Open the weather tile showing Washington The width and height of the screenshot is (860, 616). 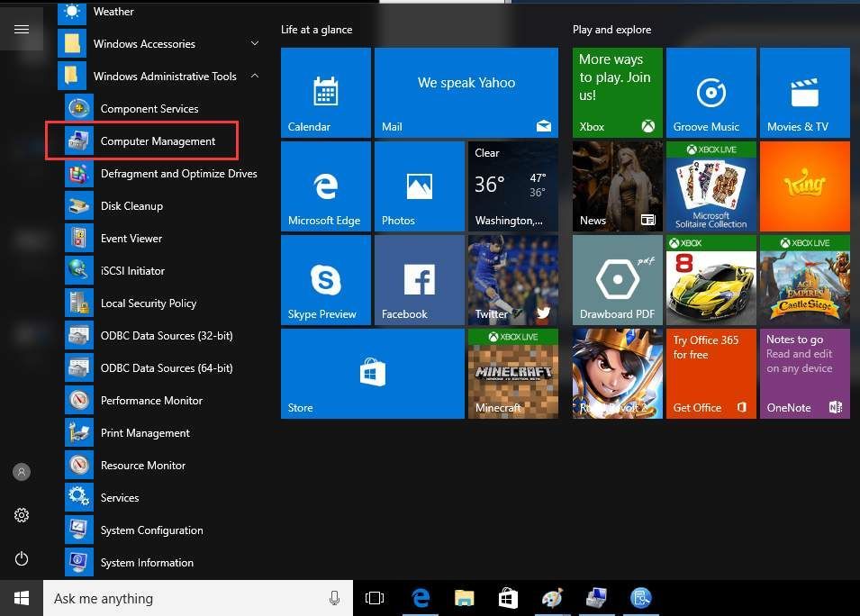[512, 186]
